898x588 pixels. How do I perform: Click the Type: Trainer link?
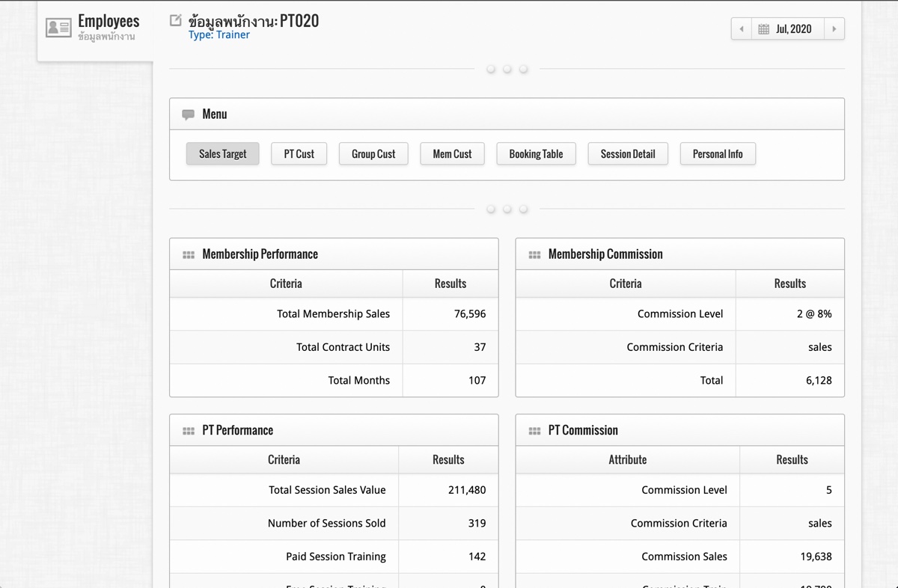click(x=219, y=35)
